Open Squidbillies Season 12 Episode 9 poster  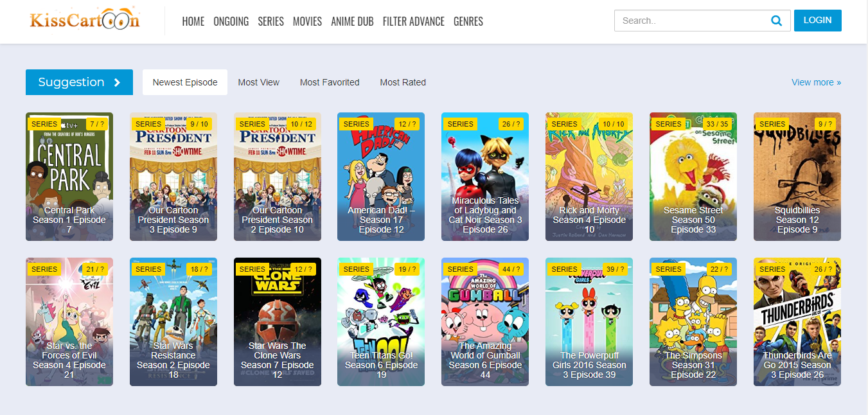coord(797,177)
